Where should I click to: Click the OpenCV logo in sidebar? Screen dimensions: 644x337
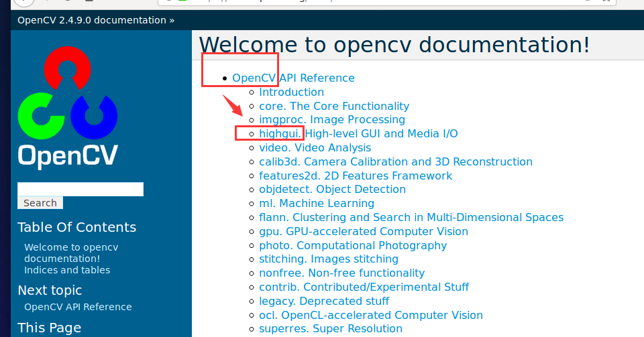coord(68,107)
